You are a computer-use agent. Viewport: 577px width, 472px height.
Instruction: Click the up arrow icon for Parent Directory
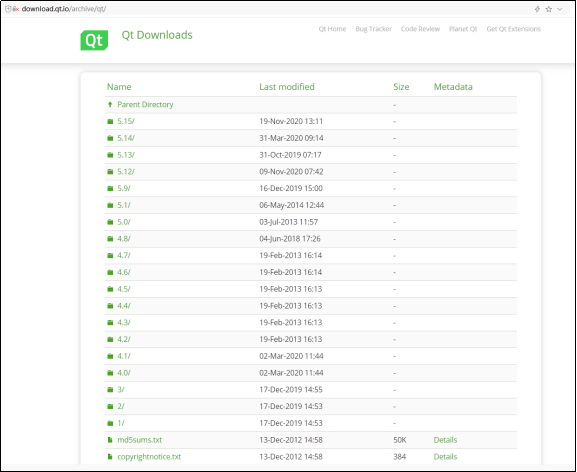point(110,104)
